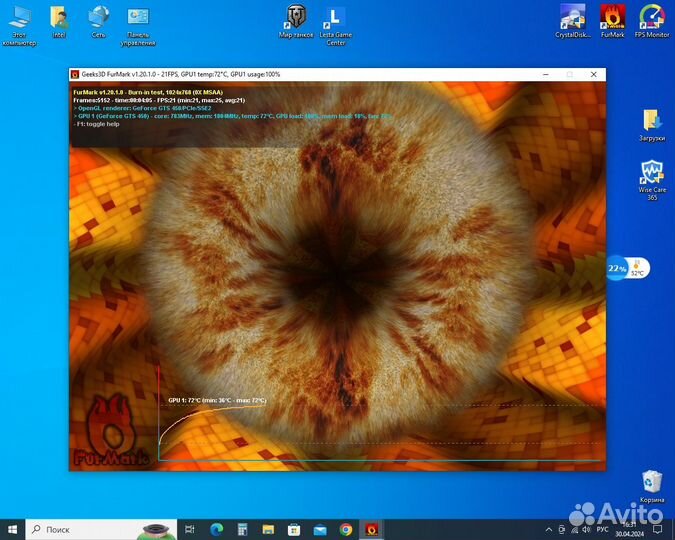Viewport: 675px width, 540px height.
Task: Open the FurMark desktop shortcut
Action: (x=612, y=17)
